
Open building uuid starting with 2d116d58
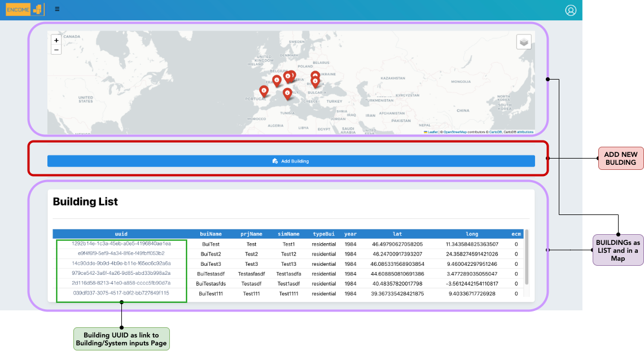(121, 283)
